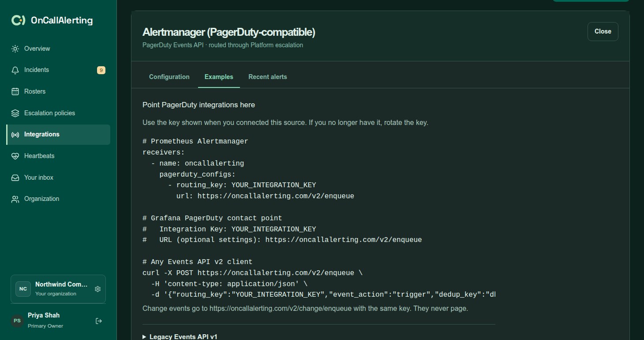Image resolution: width=644 pixels, height=340 pixels.
Task: Click the 'receivers:' line
Action: (164, 152)
